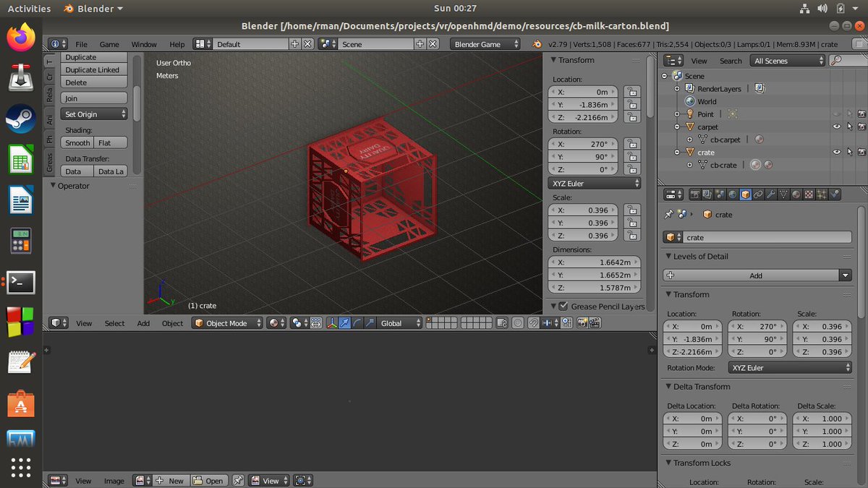Click the Object menu in viewport header
The width and height of the screenshot is (868, 488).
[172, 323]
